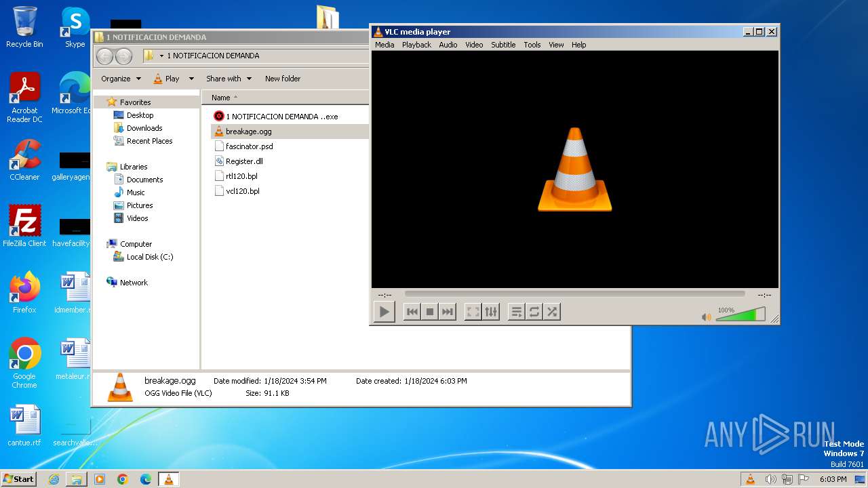Toggle the VLC playlist view
868x488 pixels.
point(517,312)
